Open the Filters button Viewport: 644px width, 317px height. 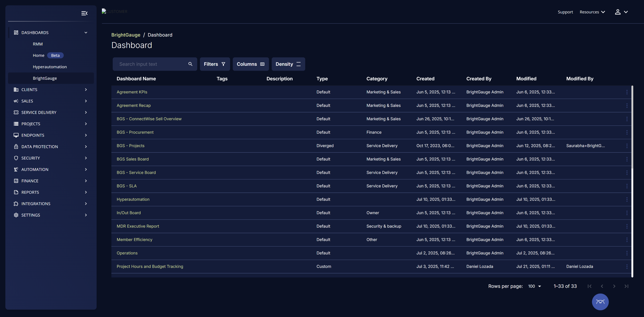click(x=215, y=64)
